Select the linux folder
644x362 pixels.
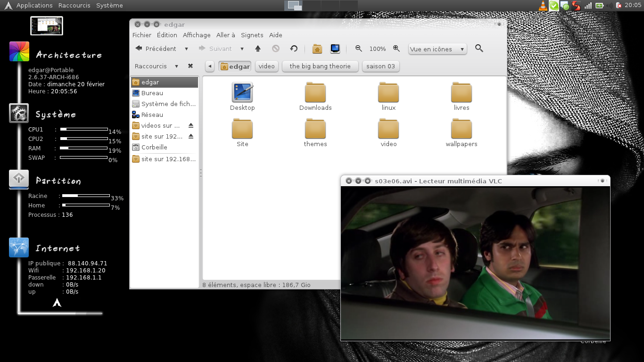click(388, 97)
